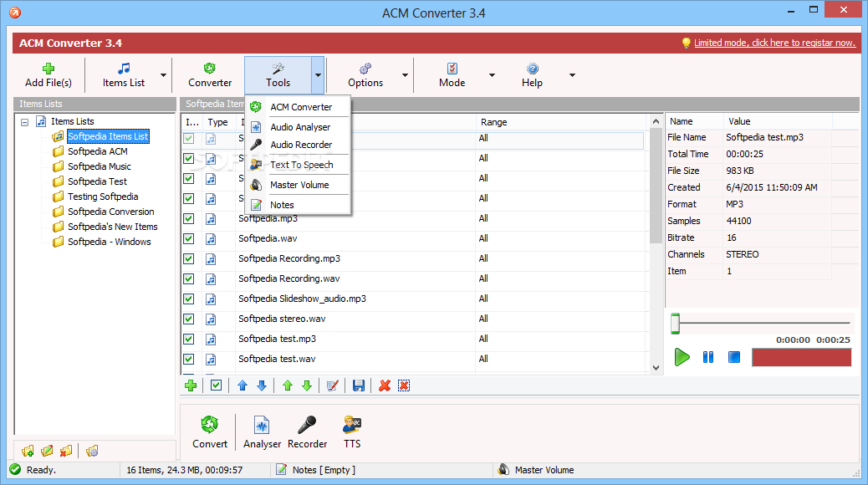Open the Options toolbar button
Screen dimensions: 868x485
(x=365, y=75)
